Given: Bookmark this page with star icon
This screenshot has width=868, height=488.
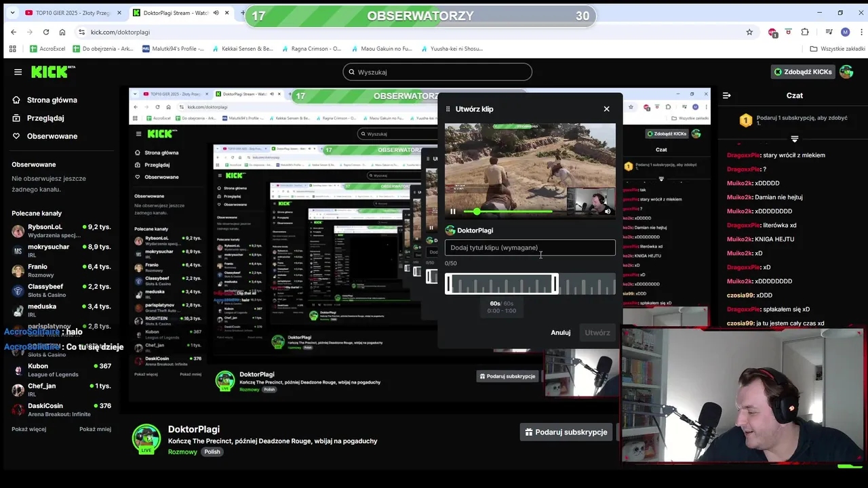Looking at the screenshot, I should pos(749,32).
